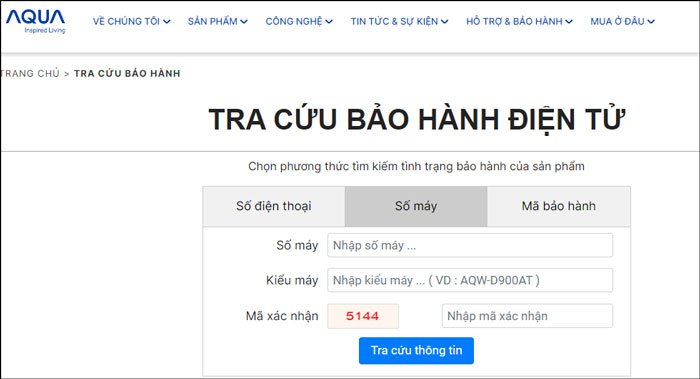This screenshot has height=379, width=700.
Task: Click the Kiểu máy field label
Action: 292,280
